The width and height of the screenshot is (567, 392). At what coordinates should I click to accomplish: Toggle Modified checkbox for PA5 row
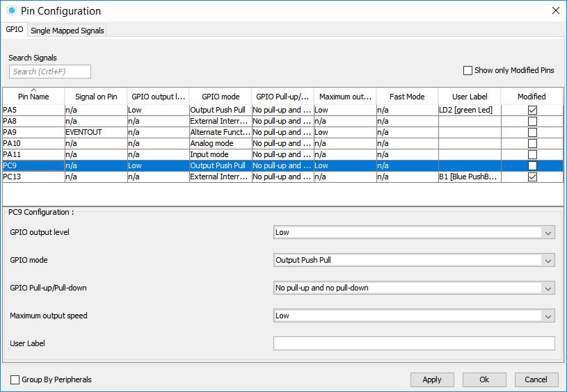click(x=532, y=111)
